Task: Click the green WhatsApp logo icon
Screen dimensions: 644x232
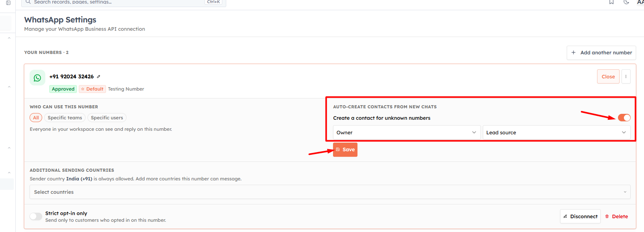Action: click(x=37, y=78)
